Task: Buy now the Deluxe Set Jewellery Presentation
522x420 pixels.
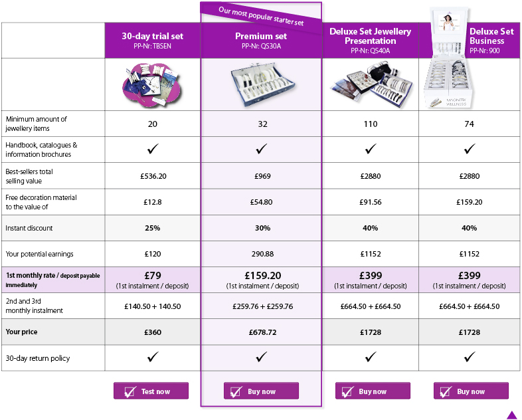Action: pyautogui.click(x=373, y=391)
